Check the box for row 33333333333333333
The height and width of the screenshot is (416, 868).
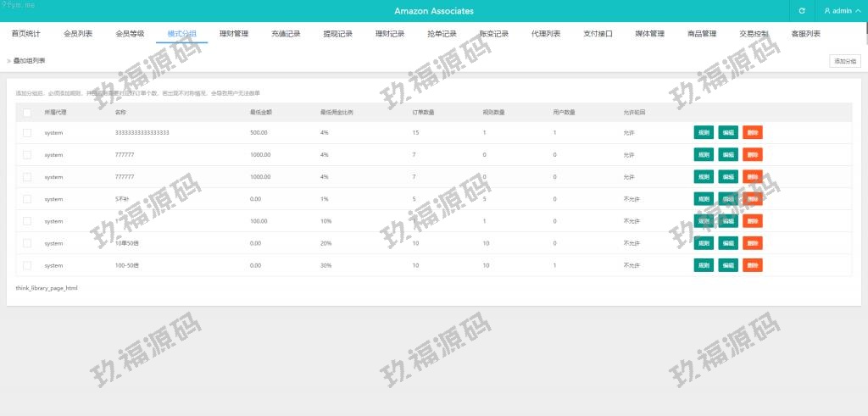[27, 133]
